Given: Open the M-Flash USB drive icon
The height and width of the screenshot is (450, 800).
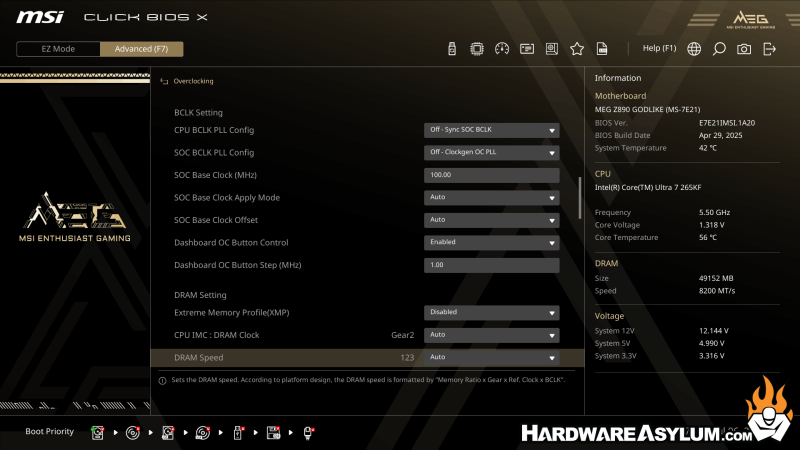Looking at the screenshot, I should tap(452, 49).
